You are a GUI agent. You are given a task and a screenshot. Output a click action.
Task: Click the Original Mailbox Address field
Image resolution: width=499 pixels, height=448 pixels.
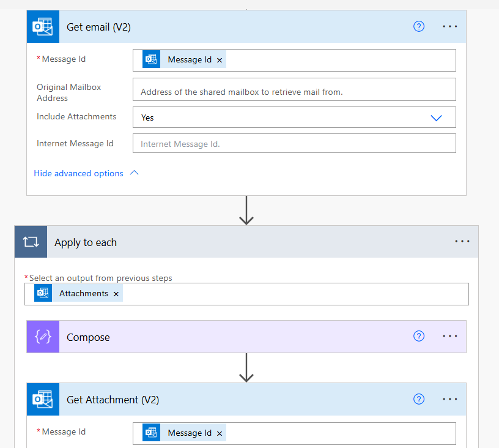point(294,92)
